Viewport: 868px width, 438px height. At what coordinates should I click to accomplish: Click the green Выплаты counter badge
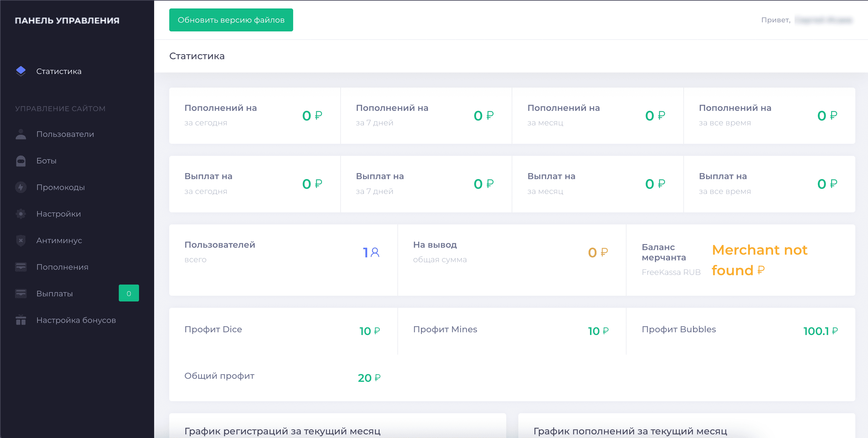tap(129, 293)
